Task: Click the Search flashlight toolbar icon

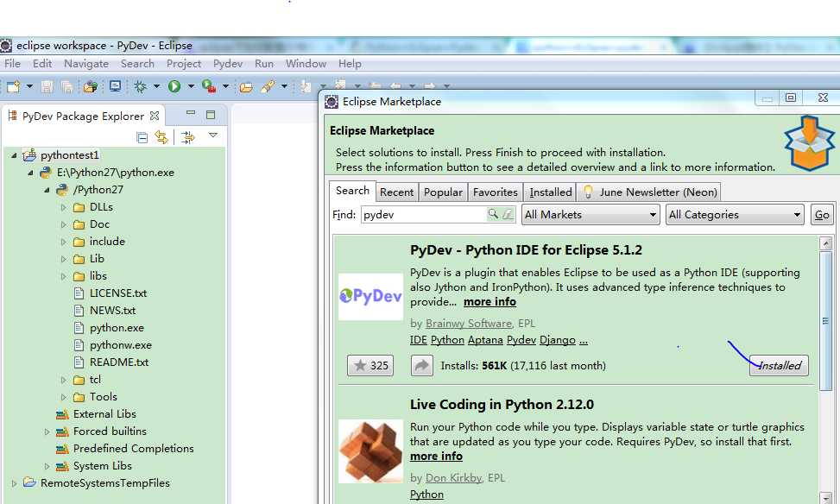Action: (x=268, y=86)
